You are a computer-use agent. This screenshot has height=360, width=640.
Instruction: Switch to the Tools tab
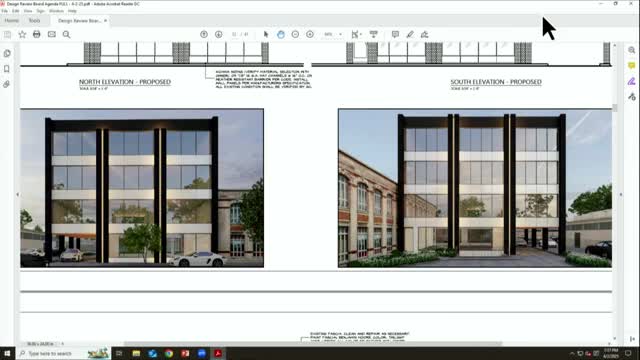coord(35,20)
